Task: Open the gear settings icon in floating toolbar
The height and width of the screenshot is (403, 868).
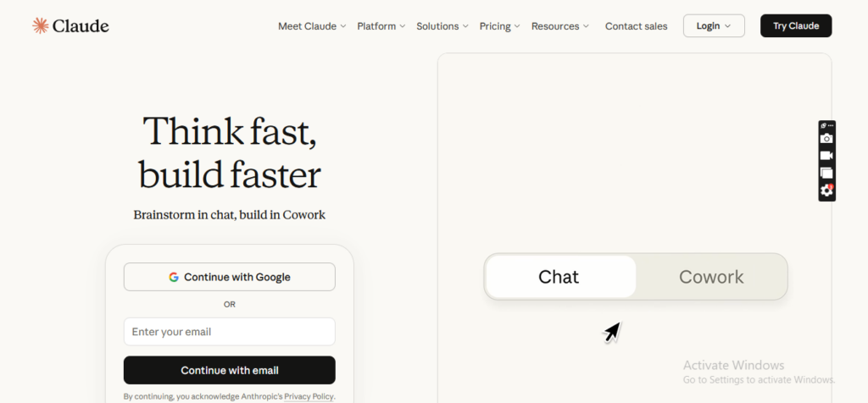Action: click(826, 190)
